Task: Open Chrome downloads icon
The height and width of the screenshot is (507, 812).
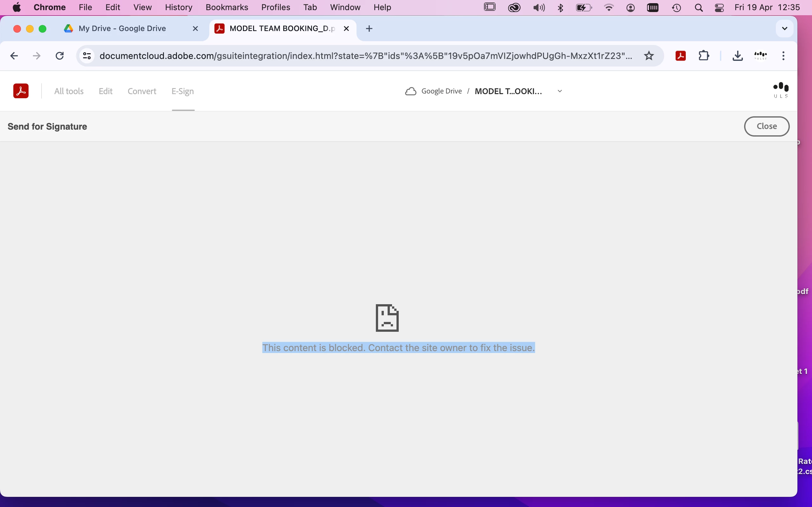Action: [x=737, y=56]
